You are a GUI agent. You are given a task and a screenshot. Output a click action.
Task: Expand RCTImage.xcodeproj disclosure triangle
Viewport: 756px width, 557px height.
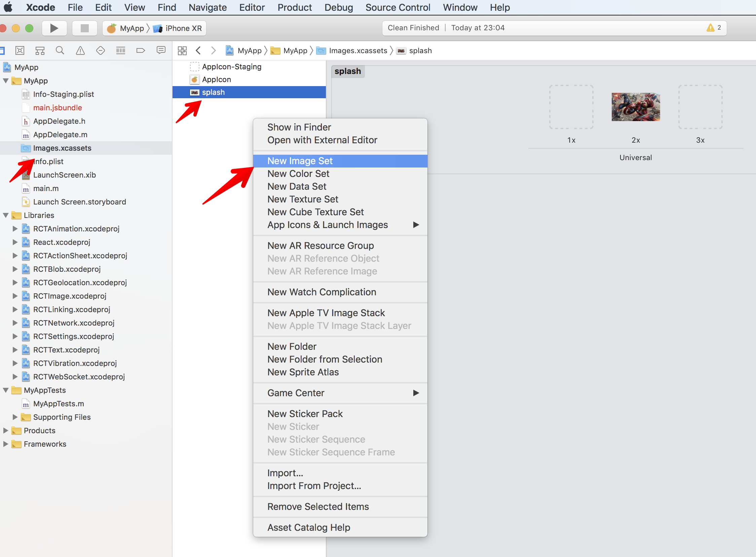pos(15,296)
